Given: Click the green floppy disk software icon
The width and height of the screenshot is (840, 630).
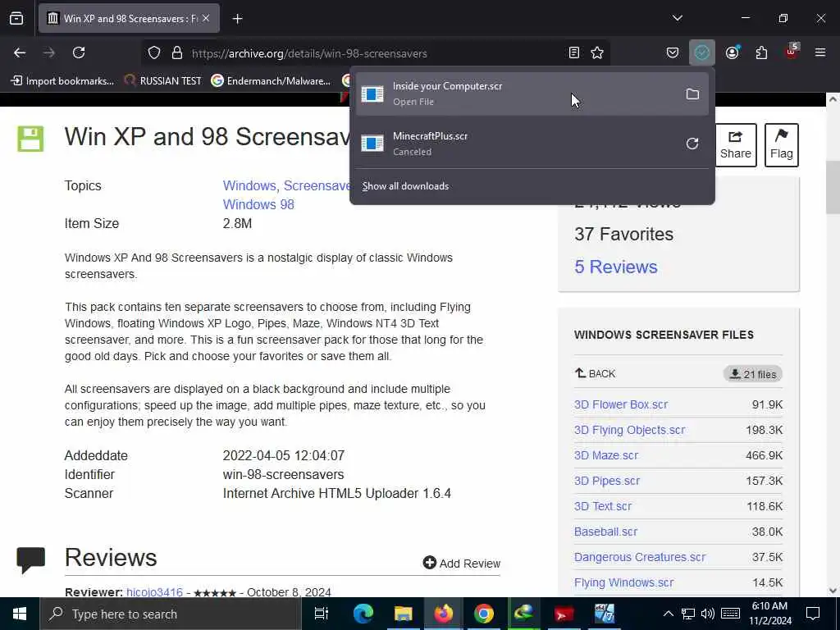Looking at the screenshot, I should [x=30, y=139].
